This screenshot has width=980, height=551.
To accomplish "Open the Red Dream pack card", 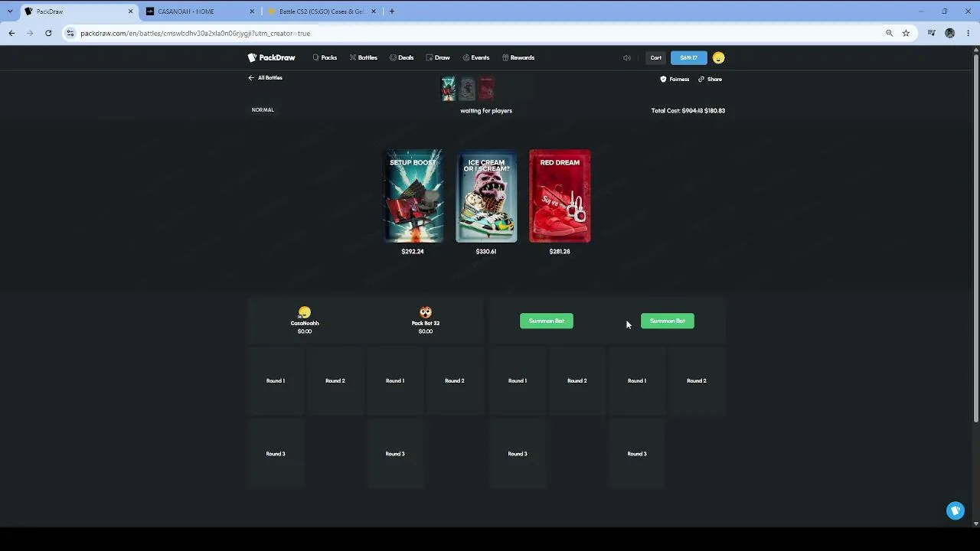I will click(560, 196).
